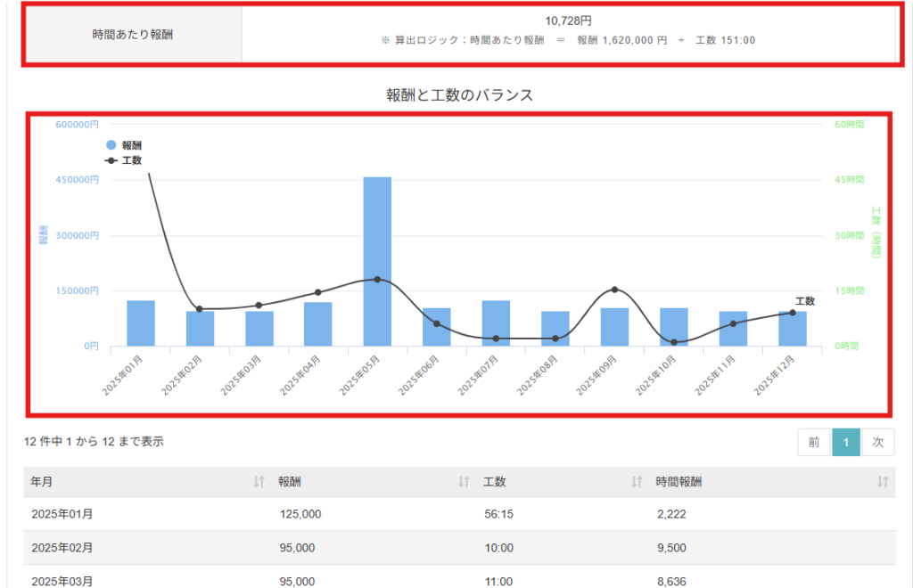Sort table by 年月 column arrows

[259, 482]
